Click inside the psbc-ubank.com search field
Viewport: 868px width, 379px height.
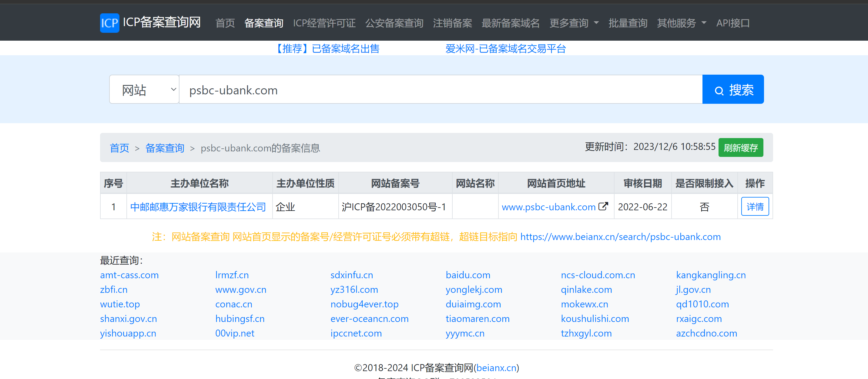pyautogui.click(x=438, y=90)
